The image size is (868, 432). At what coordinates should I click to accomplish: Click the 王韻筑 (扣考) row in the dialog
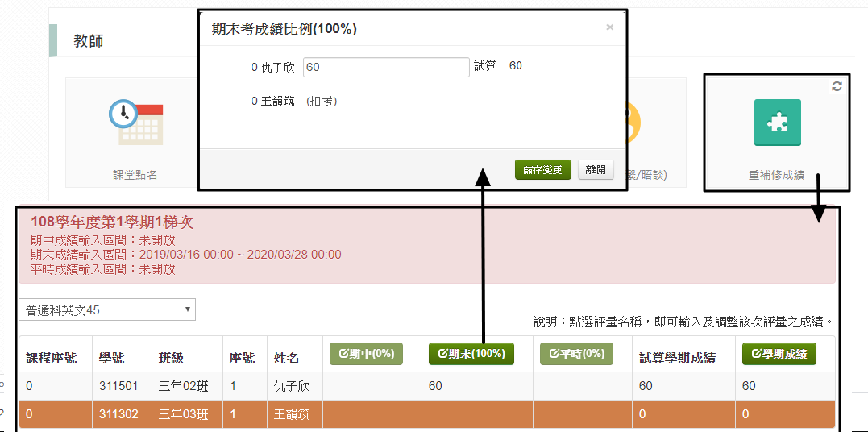coord(294,101)
